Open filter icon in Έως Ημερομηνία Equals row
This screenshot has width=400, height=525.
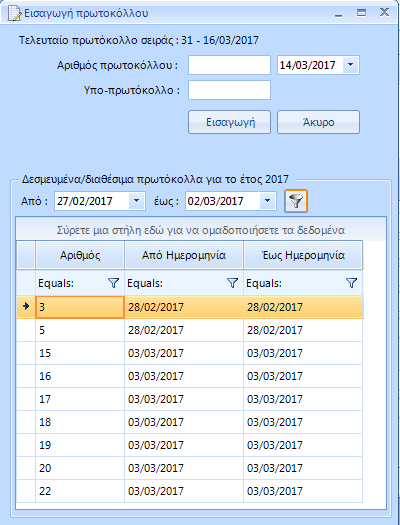click(x=351, y=283)
